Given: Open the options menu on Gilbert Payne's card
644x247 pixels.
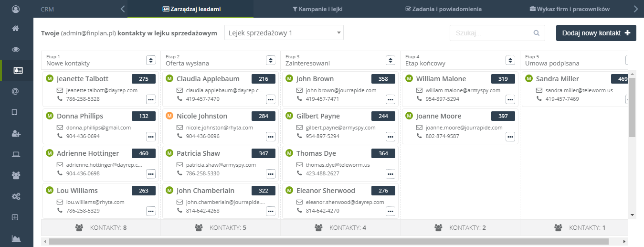Looking at the screenshot, I should 391,136.
